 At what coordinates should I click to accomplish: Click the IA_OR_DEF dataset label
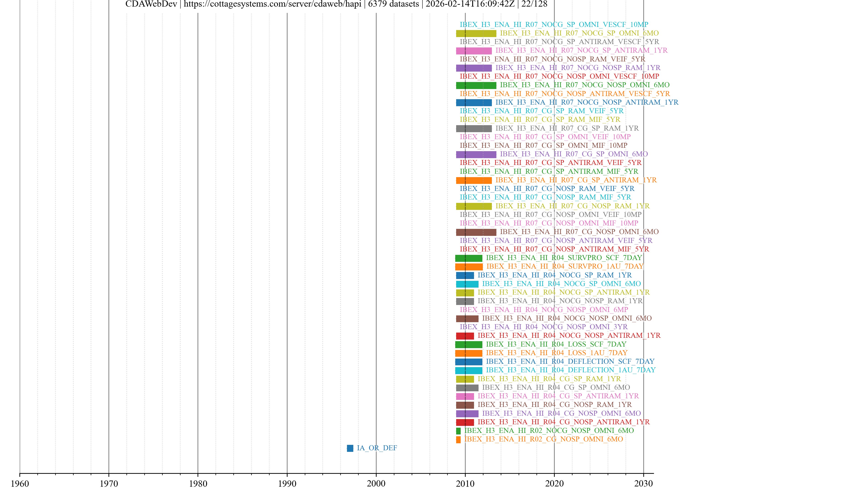coord(377,448)
